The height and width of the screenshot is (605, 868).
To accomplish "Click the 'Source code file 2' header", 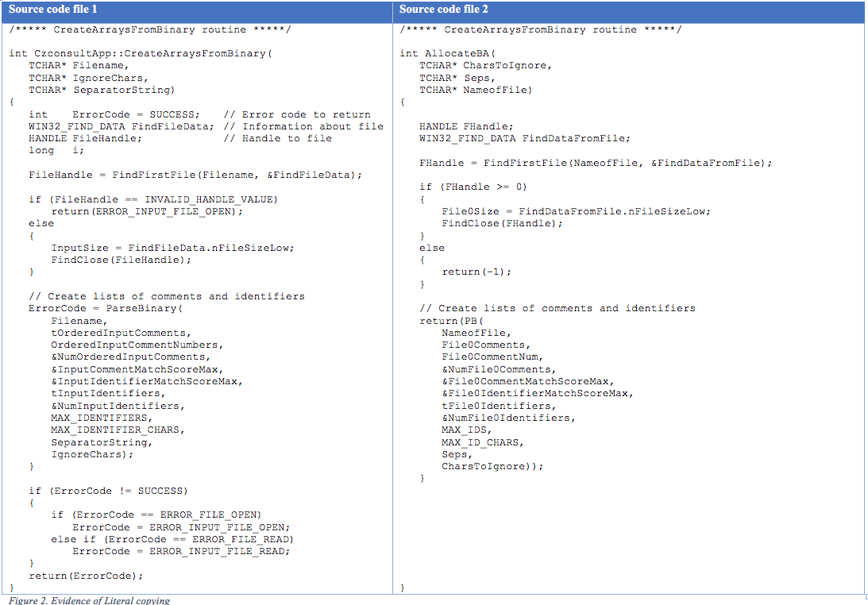I will tap(444, 10).
